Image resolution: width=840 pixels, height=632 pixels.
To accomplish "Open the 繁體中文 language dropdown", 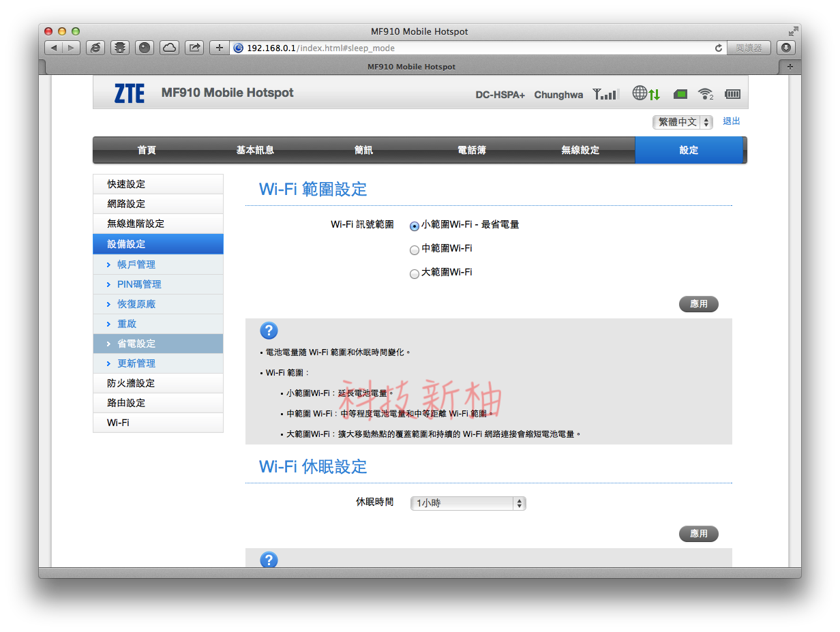I will click(682, 122).
